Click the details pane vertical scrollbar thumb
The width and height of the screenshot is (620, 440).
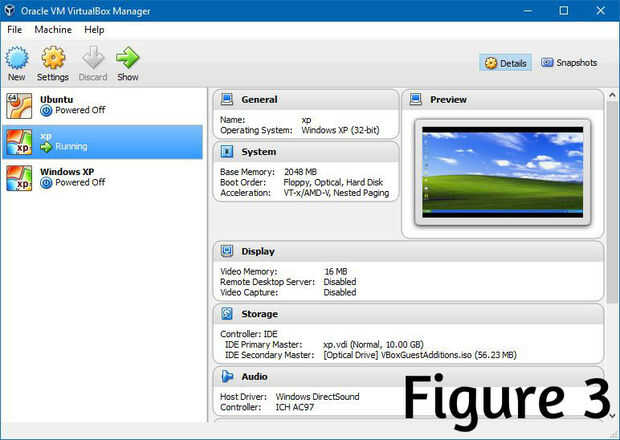pyautogui.click(x=612, y=202)
